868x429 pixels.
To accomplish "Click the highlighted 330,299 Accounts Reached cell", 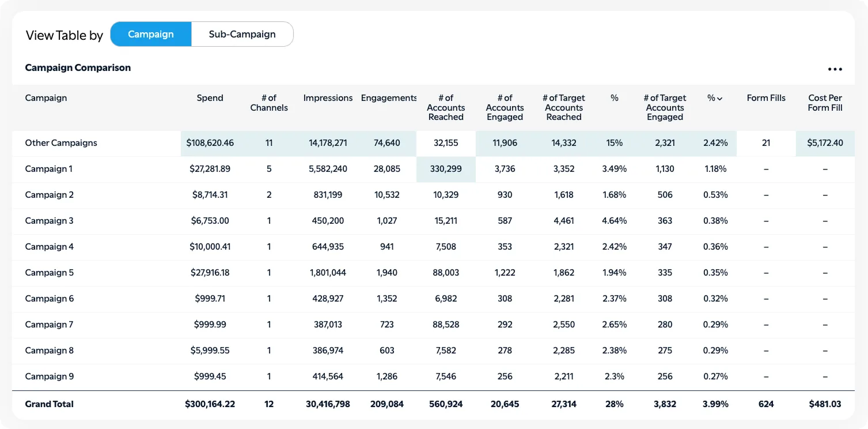I will coord(446,168).
